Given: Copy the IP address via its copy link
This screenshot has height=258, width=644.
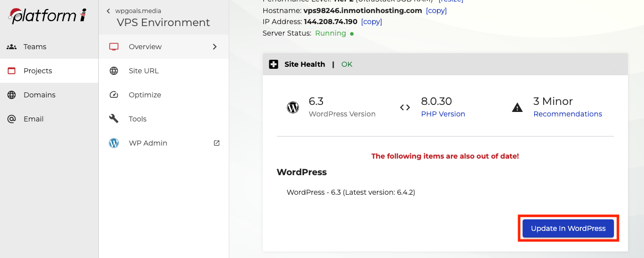Looking at the screenshot, I should point(371,22).
